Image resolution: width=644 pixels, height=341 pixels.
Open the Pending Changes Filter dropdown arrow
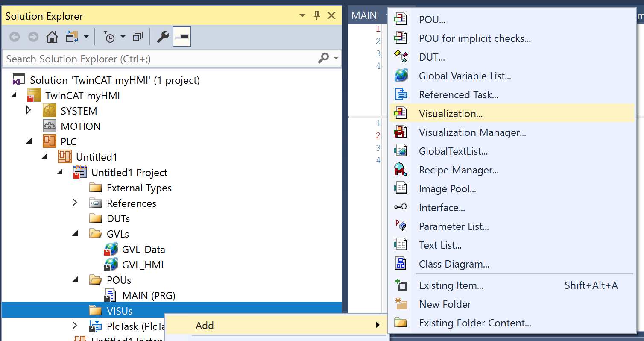(x=123, y=37)
